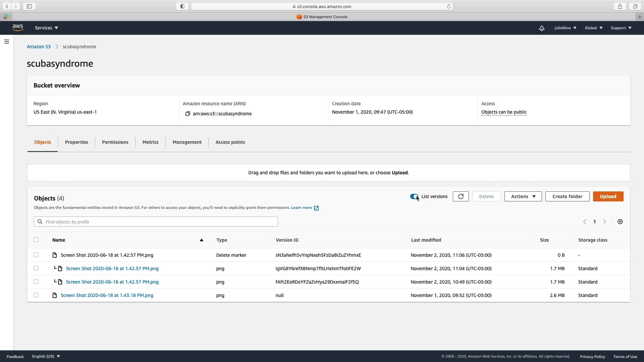Click the Version ID column header

click(287, 240)
